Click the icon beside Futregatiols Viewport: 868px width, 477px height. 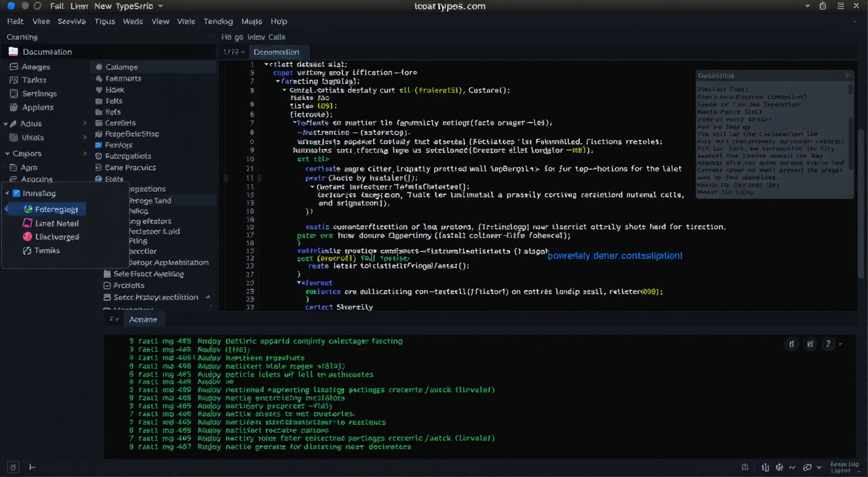pos(99,157)
